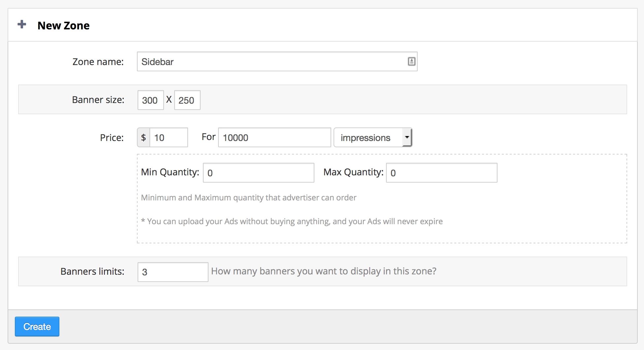Click the Banners limits field showing 3
Viewport: 644px width, 350px height.
173,272
